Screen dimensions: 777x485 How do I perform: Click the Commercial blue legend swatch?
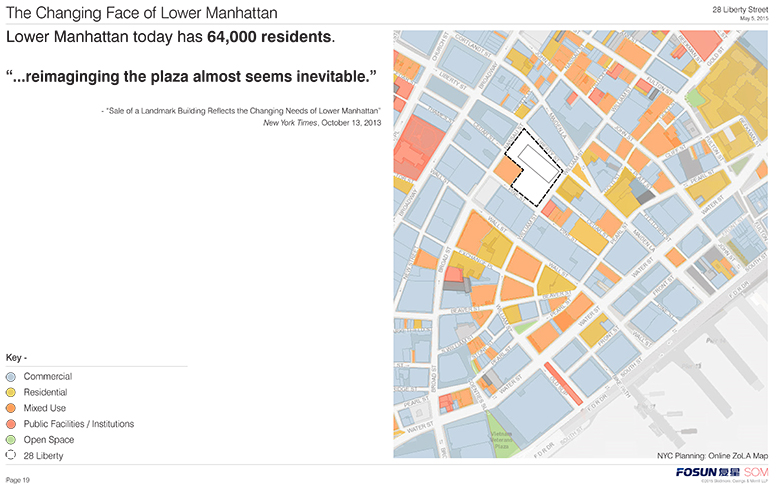coord(11,377)
